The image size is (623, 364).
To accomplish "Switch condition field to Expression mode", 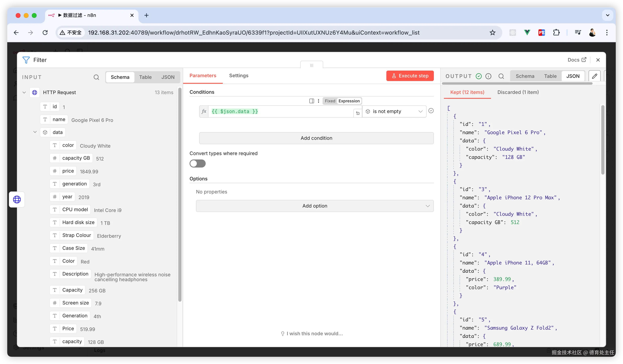I will [x=349, y=101].
